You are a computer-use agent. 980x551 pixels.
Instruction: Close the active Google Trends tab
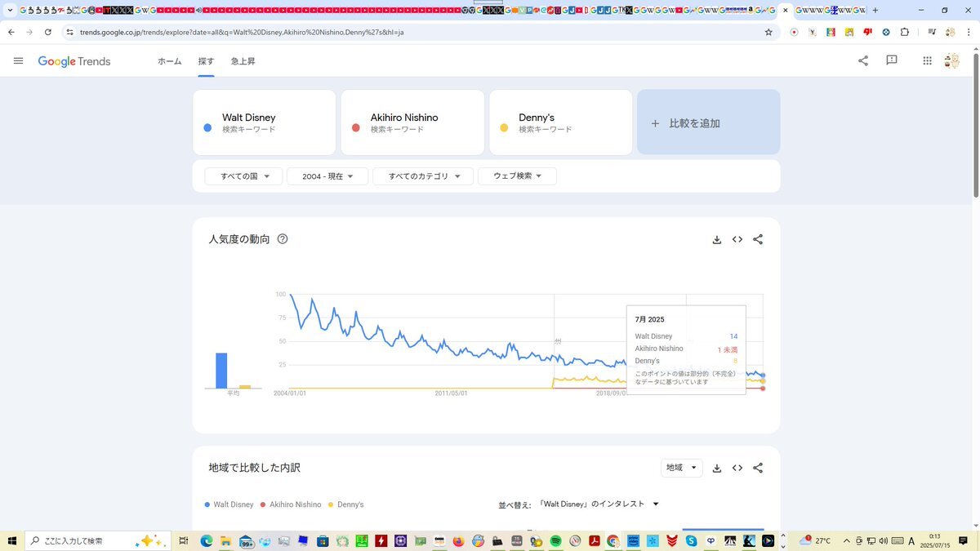tap(786, 10)
